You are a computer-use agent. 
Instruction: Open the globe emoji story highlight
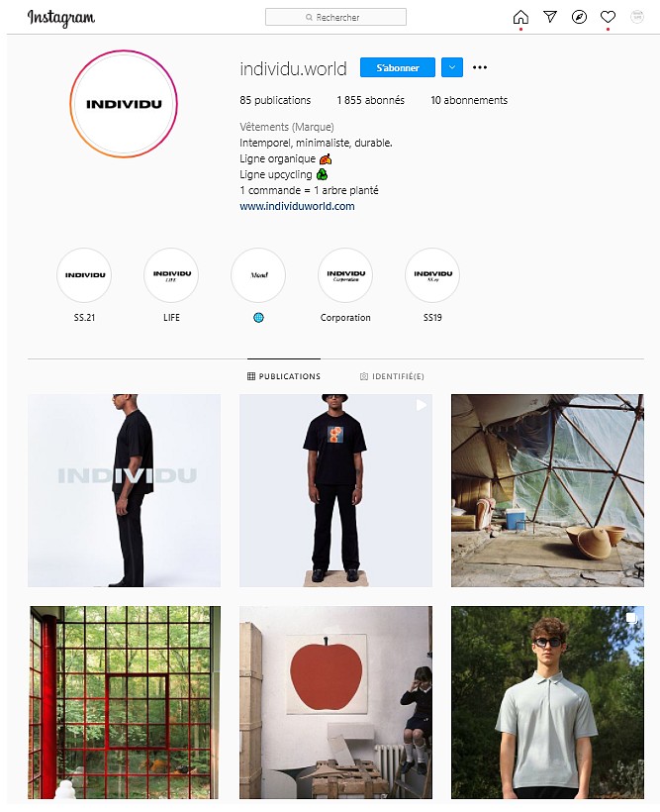[258, 275]
